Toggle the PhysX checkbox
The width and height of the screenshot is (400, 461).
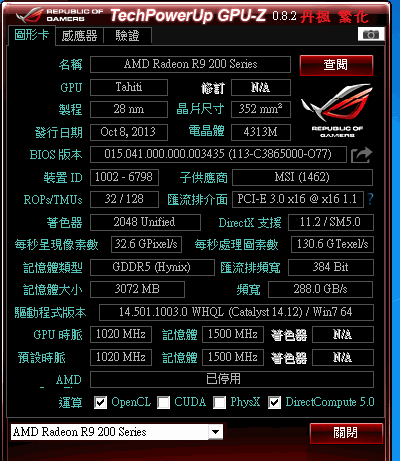tap(219, 403)
